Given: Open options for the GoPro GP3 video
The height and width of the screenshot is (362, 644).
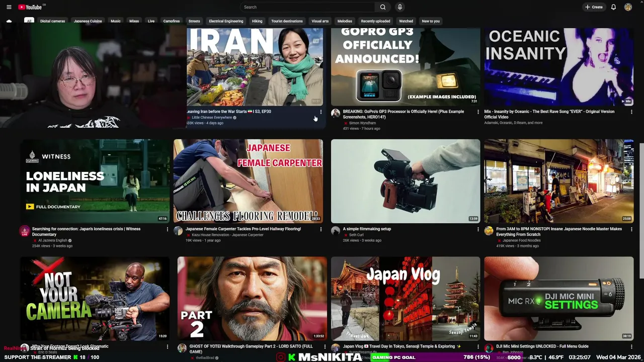Looking at the screenshot, I should (478, 112).
